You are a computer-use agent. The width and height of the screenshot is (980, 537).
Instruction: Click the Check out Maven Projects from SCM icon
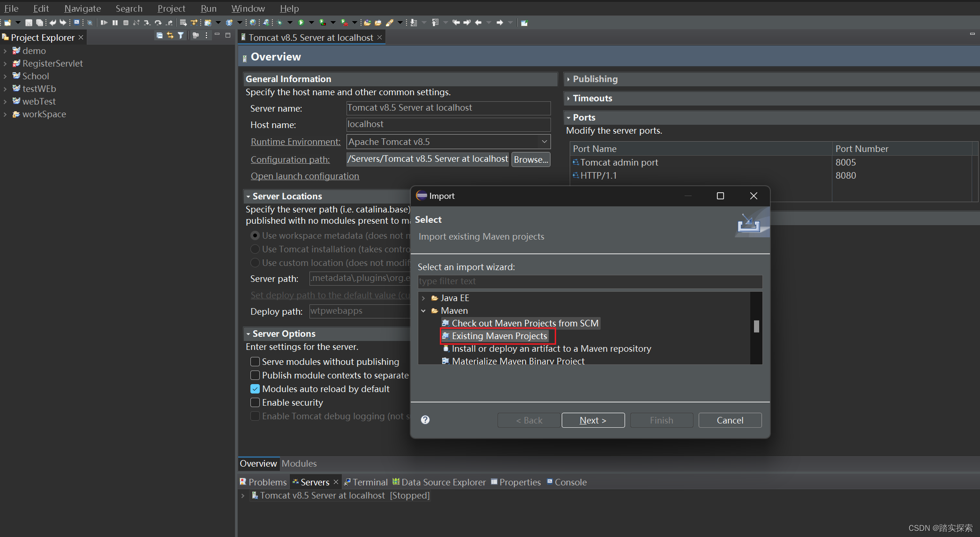[x=445, y=323]
